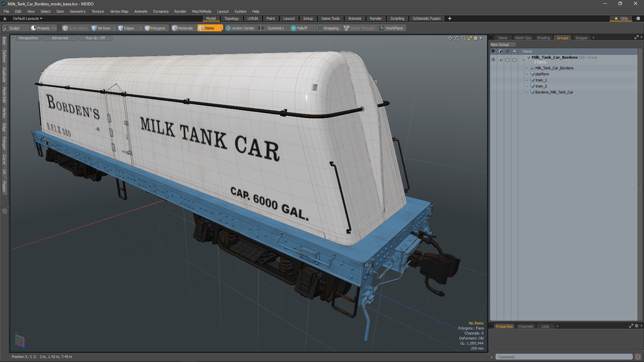Open the viewport settings gear
Viewport: 644px width, 362px height.
pos(476,38)
